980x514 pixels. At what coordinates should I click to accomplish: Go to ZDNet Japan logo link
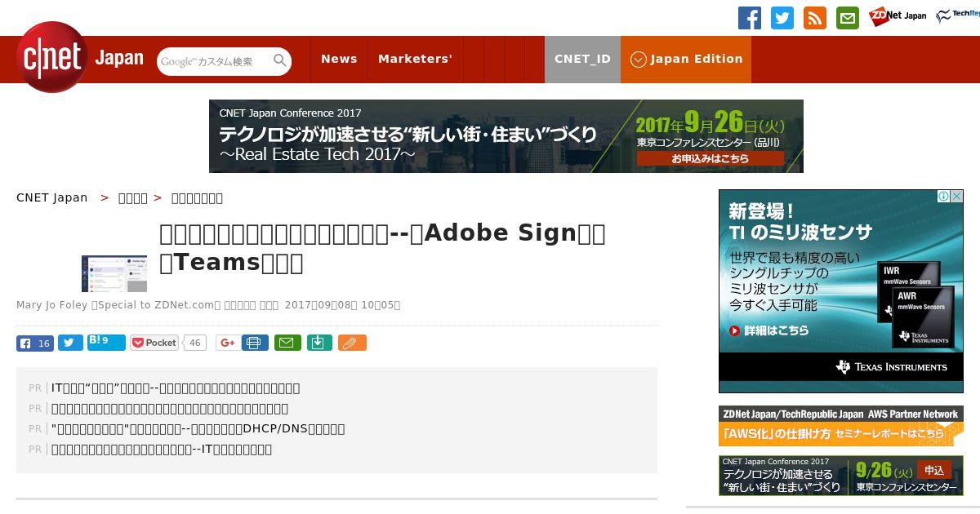pos(898,16)
